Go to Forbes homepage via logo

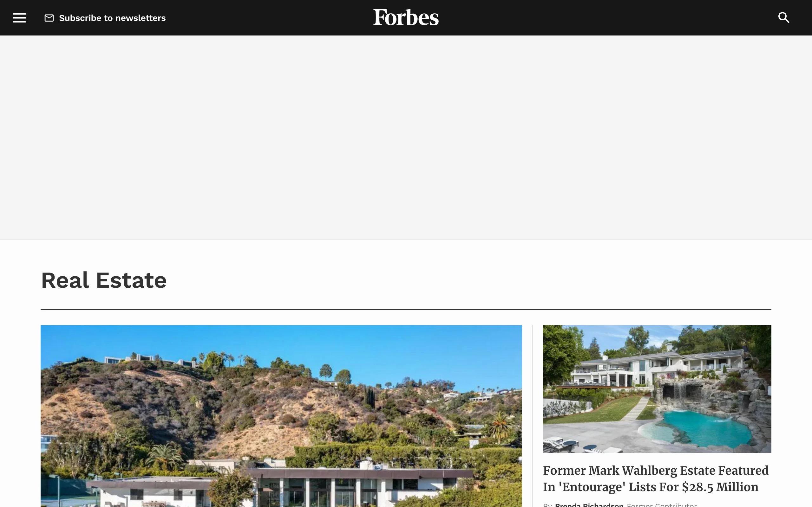tap(406, 17)
